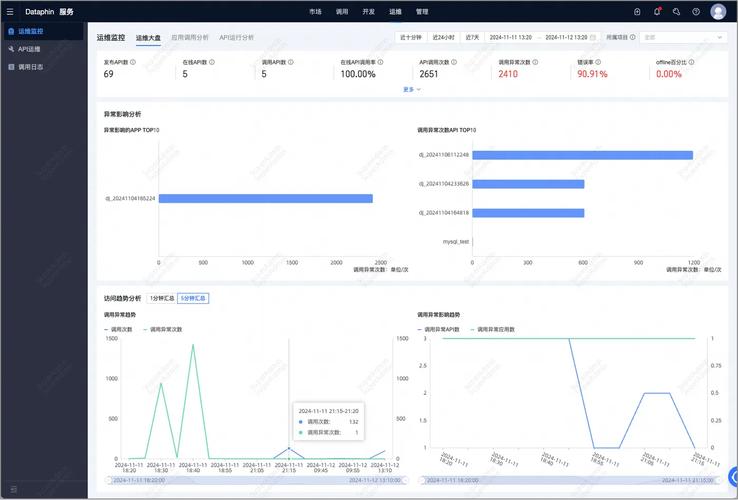Click start date 2024-11-11 13:20 field

(x=511, y=37)
